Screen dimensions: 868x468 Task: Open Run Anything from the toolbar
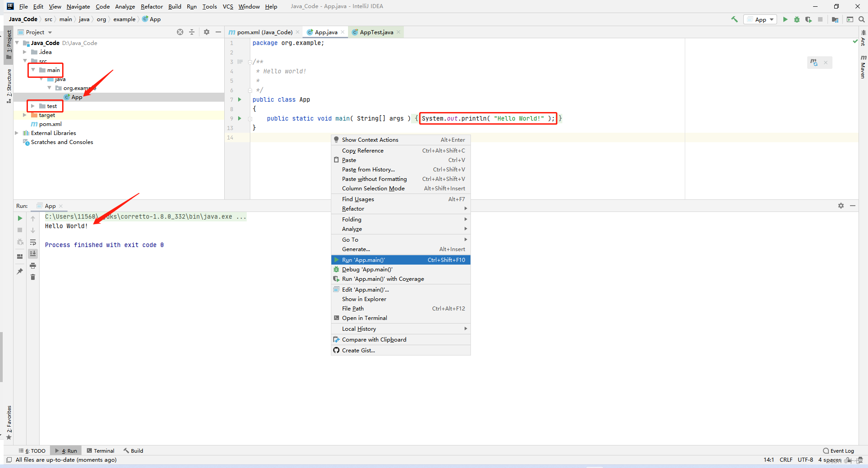pos(850,19)
